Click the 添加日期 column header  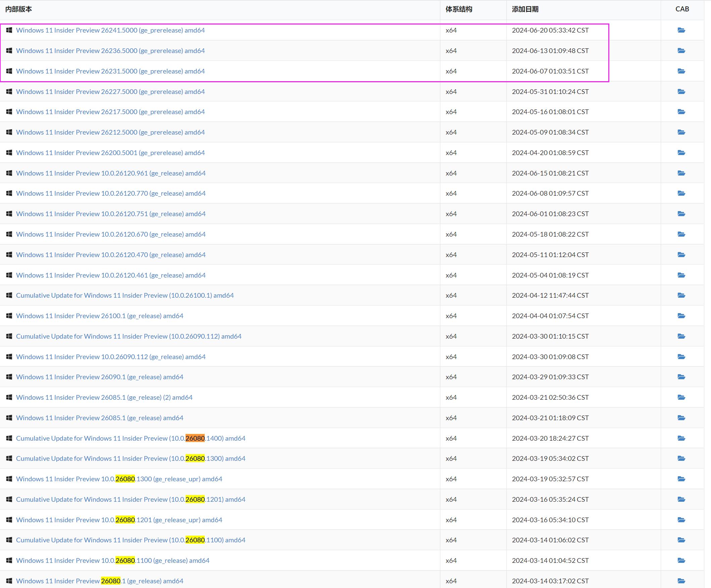click(525, 9)
